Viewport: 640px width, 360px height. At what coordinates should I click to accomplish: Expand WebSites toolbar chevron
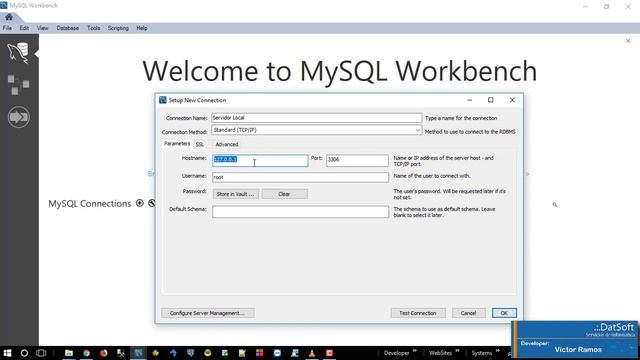457,351
